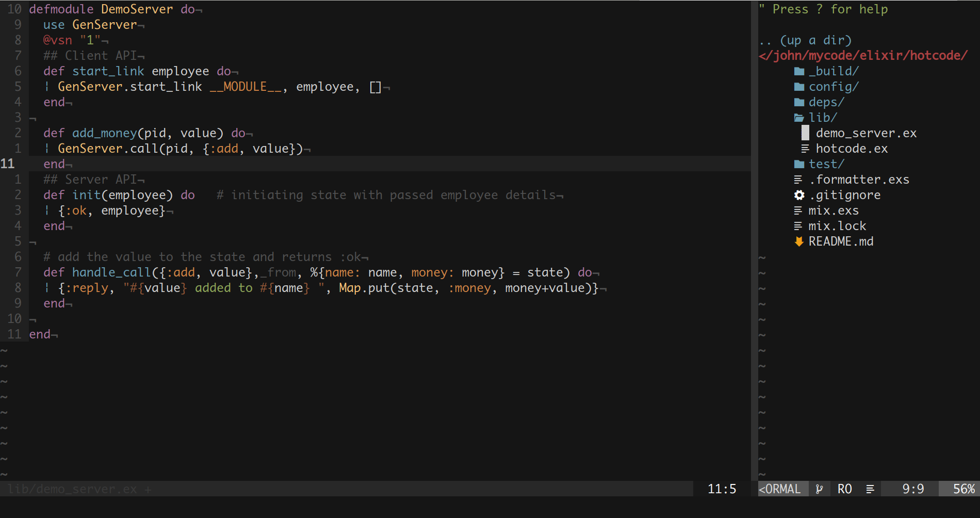
Task: Open demo_server.ex in the file tree
Action: pos(865,133)
